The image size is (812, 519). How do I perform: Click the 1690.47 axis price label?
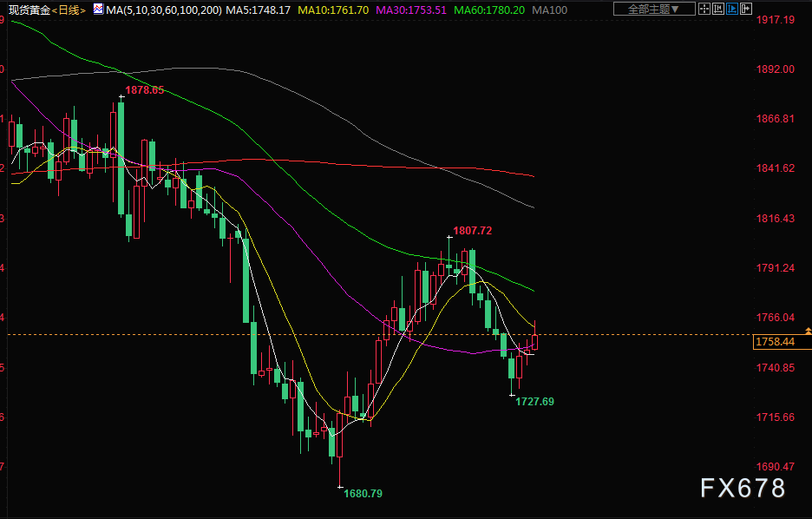776,467
